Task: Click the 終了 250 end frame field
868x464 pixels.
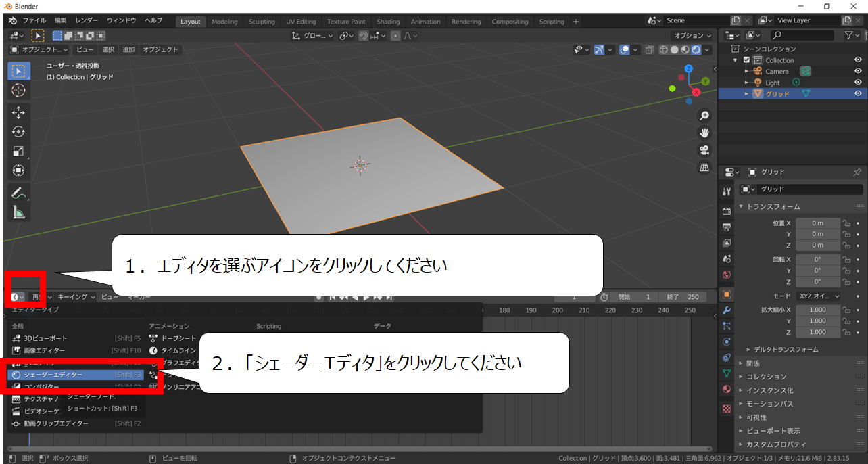Action: 683,297
